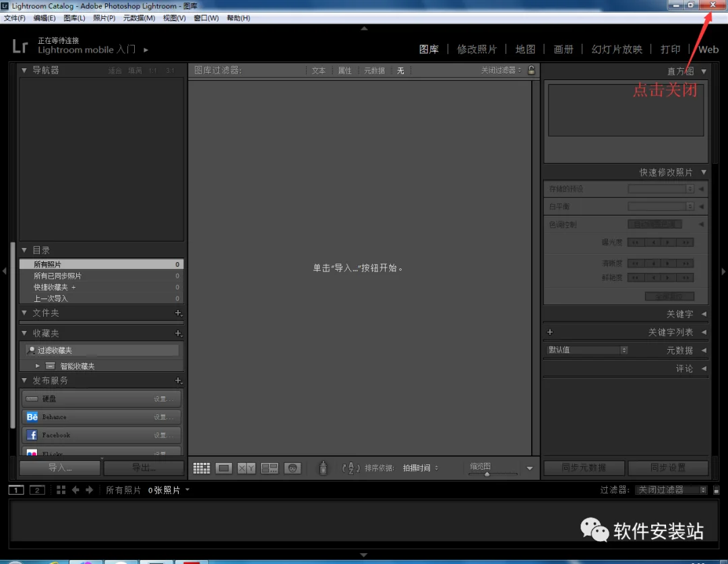Collapse the 导航器 panel
Viewport: 728px width, 564px height.
coord(24,70)
